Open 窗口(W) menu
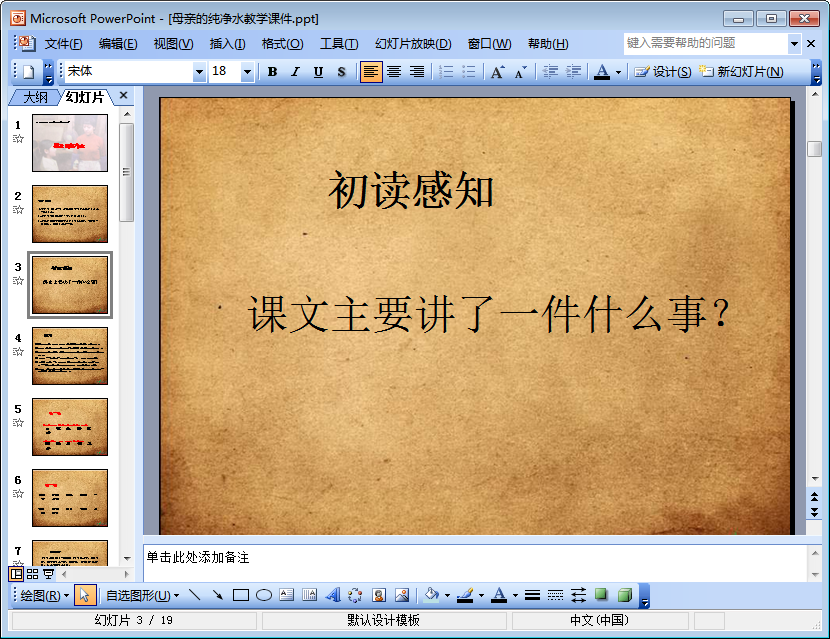830x639 pixels. pos(489,44)
